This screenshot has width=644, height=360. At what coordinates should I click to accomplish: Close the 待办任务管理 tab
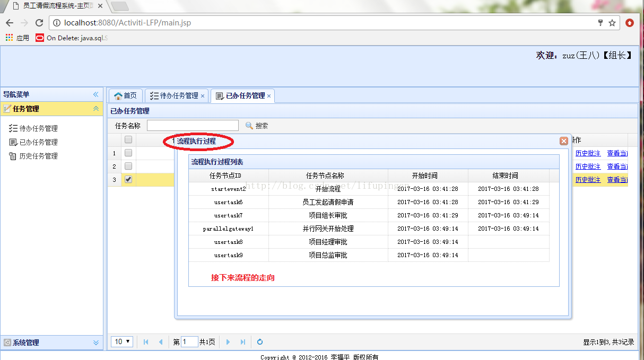click(203, 96)
